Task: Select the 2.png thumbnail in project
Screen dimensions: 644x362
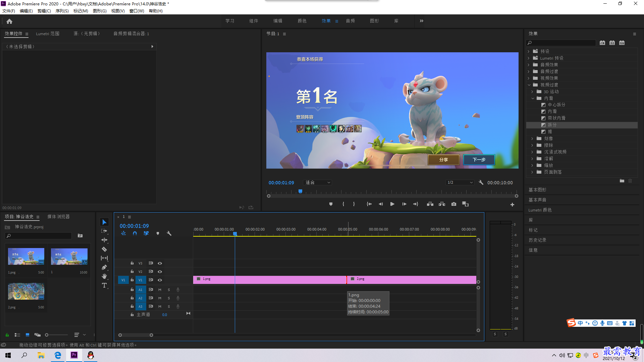Action: (x=26, y=291)
